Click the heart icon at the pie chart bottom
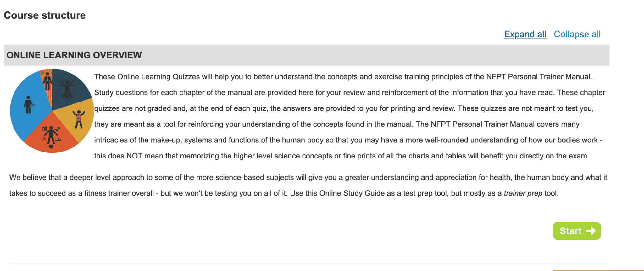This screenshot has width=644, height=271. (x=51, y=147)
